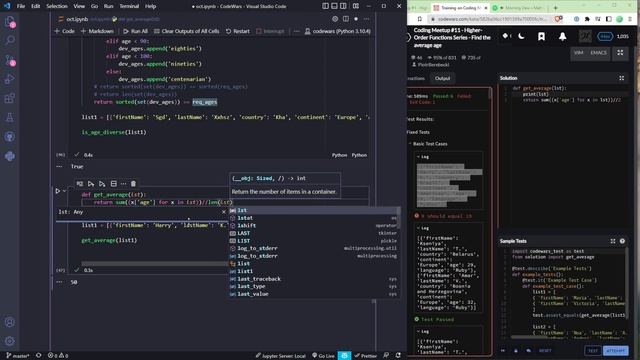Switch to the Output tab in Codewars
Viewport: 640px width, 360px height.
442,78
